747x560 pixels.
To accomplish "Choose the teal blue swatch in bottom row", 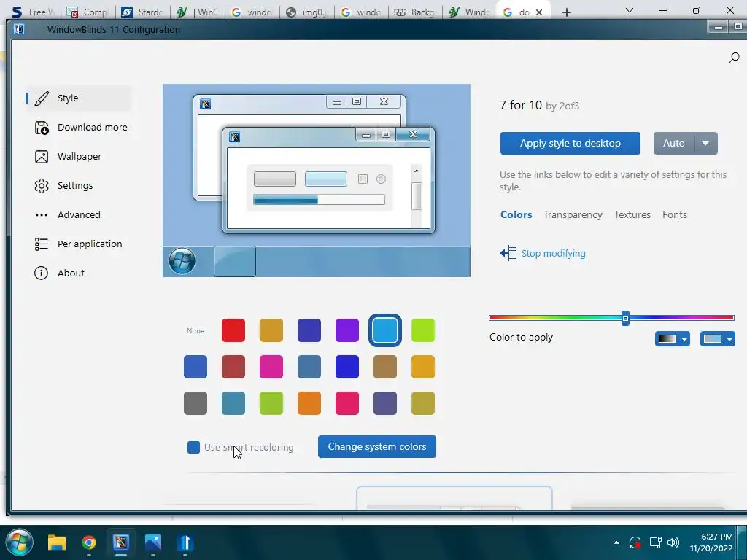I will 233,403.
